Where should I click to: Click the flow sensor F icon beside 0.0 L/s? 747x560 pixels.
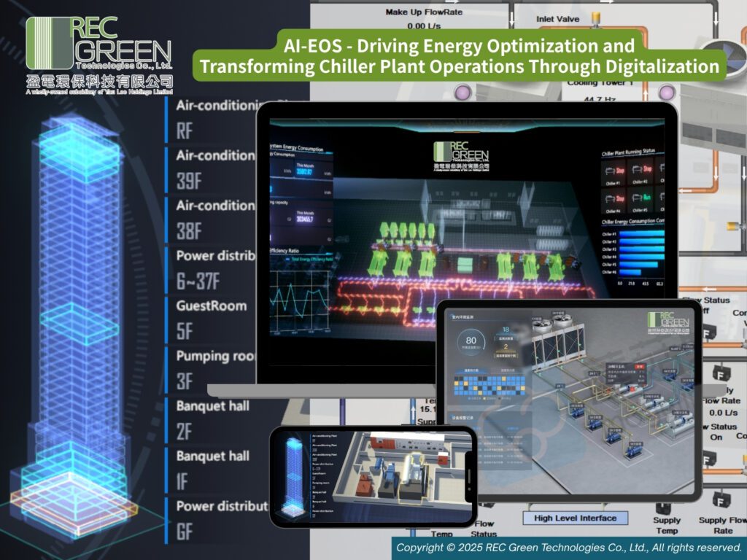[x=720, y=373]
